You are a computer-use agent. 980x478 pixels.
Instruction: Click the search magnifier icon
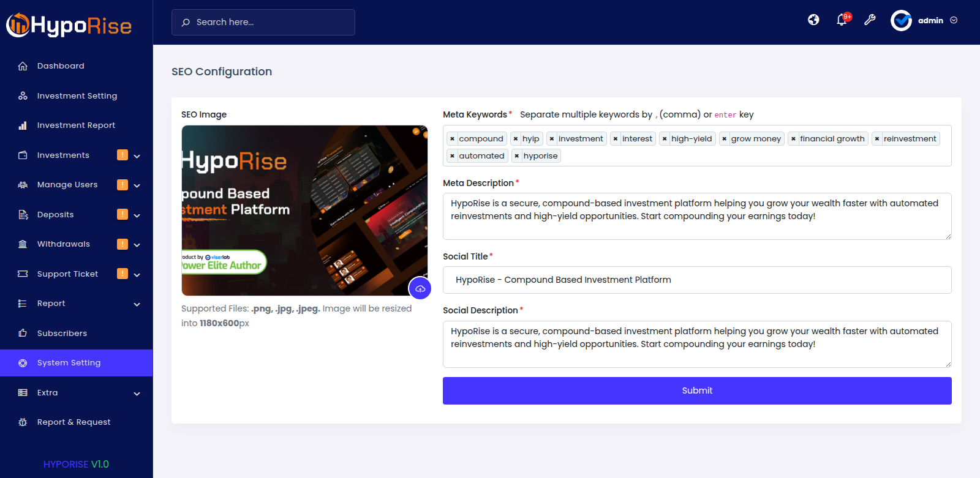point(186,23)
